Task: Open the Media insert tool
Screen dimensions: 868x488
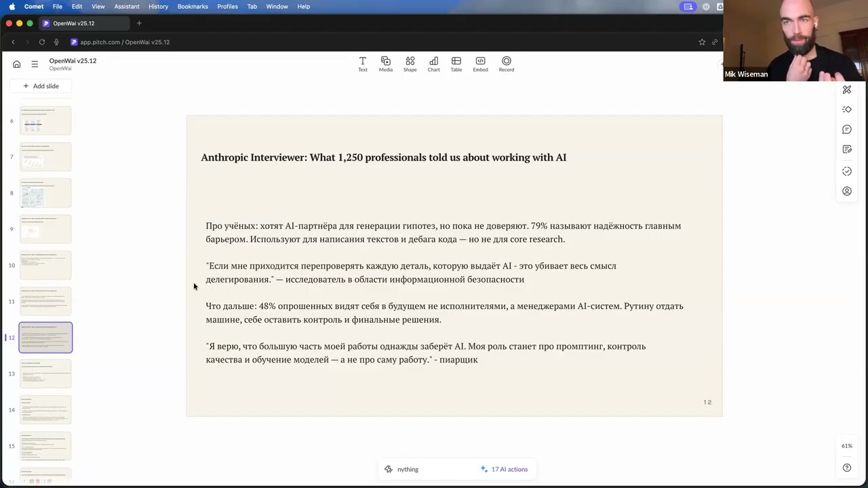Action: 386,64
